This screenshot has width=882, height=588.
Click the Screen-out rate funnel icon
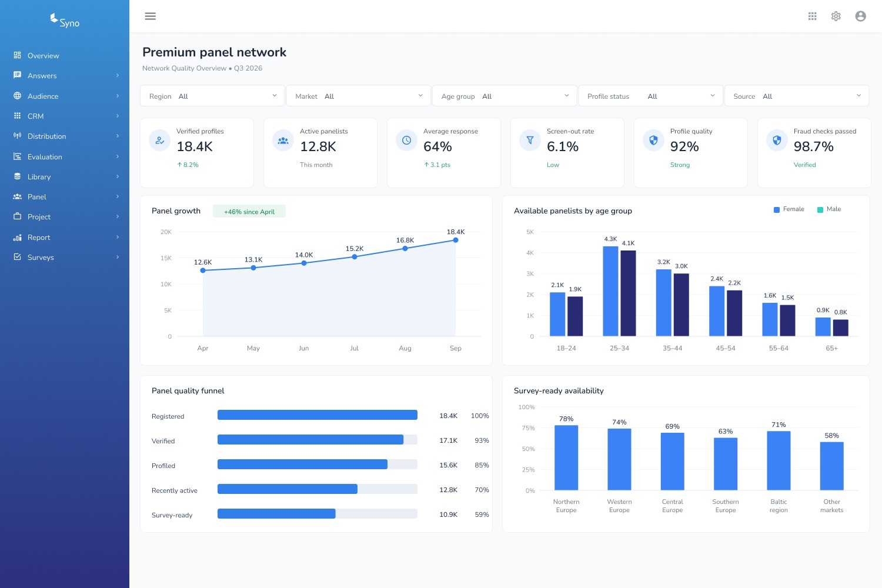(530, 141)
